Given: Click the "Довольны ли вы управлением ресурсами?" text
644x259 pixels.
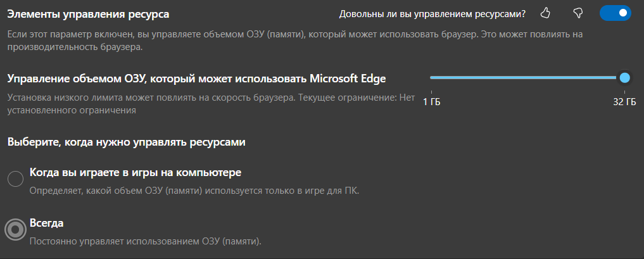Looking at the screenshot, I should point(432,13).
